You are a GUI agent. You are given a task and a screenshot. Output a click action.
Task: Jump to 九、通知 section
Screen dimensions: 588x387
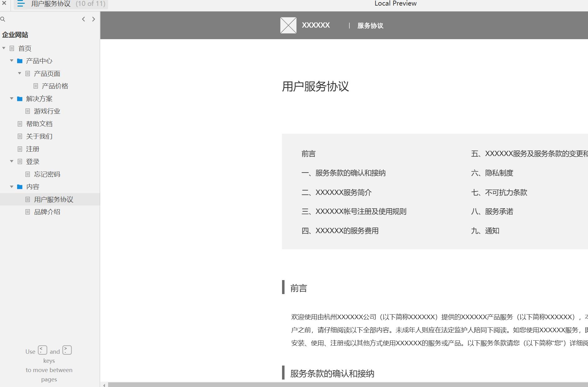coord(485,231)
